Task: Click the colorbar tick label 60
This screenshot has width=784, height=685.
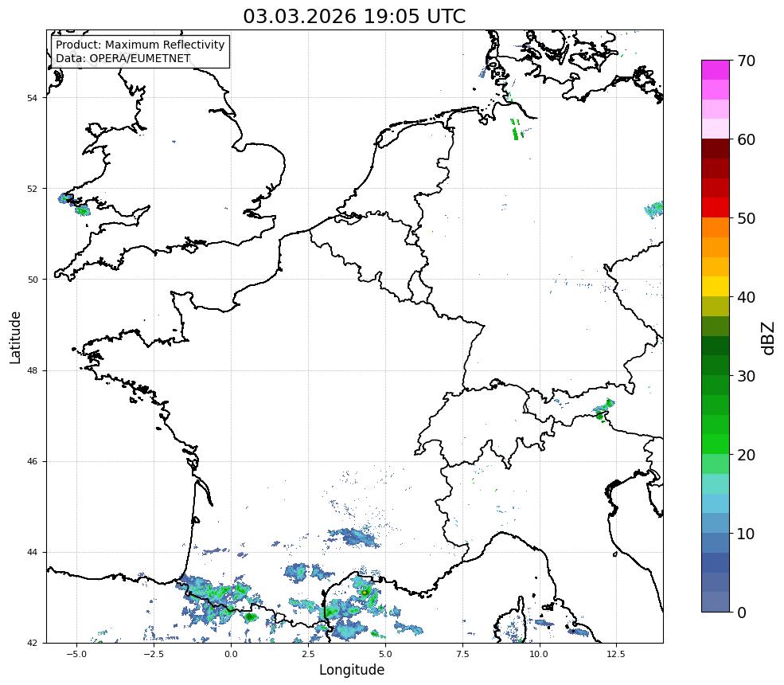Action: [746, 139]
